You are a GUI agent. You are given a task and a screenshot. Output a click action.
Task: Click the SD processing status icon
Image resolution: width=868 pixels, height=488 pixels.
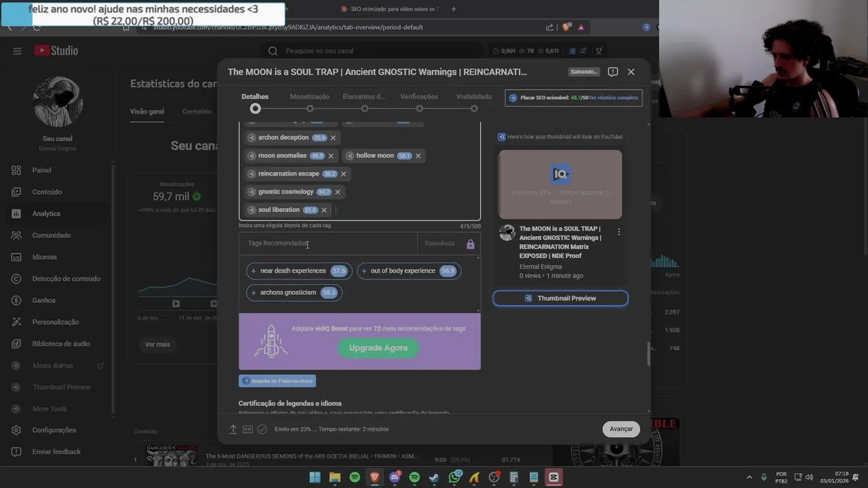pos(248,429)
